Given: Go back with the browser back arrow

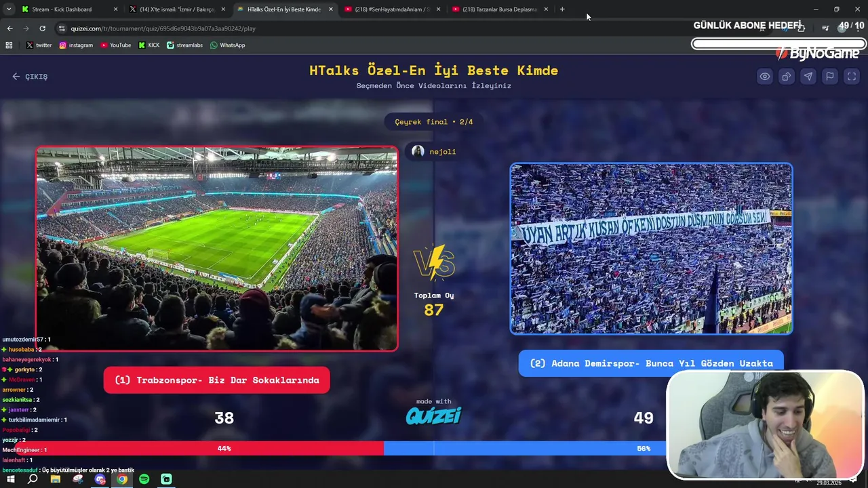Looking at the screenshot, I should tap(9, 28).
